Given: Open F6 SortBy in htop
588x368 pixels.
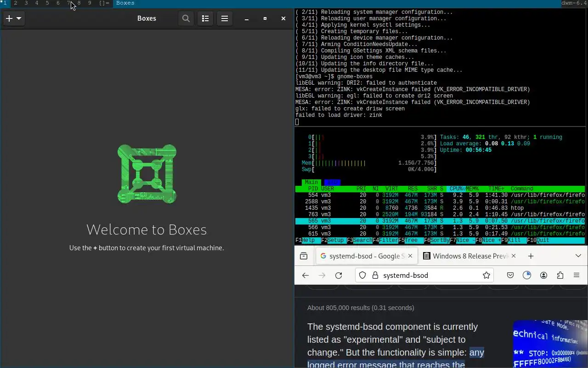Looking at the screenshot, I should click(437, 240).
